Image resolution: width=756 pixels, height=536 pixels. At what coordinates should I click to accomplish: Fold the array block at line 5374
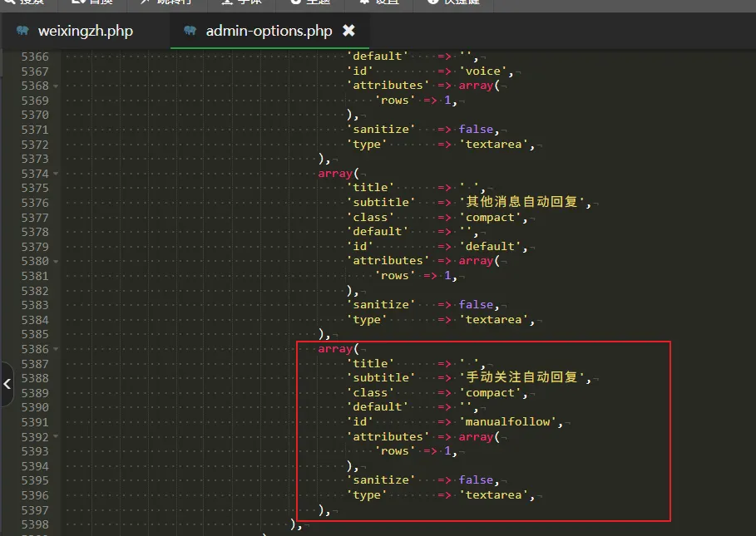(56, 174)
